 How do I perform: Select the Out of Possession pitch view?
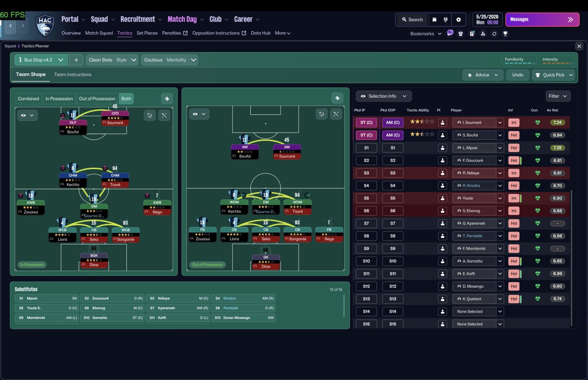point(97,99)
